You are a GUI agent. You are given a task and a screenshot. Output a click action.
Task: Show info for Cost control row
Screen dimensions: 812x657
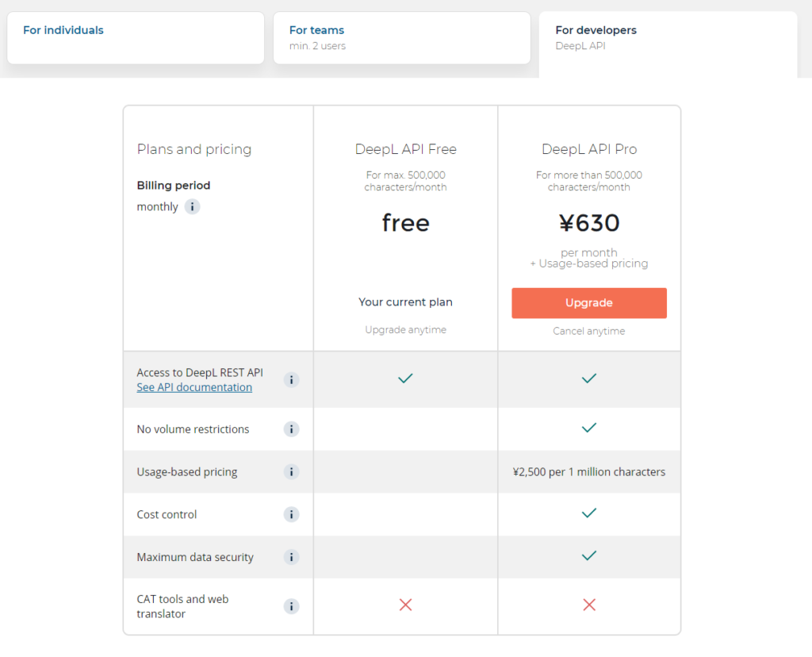pyautogui.click(x=292, y=514)
